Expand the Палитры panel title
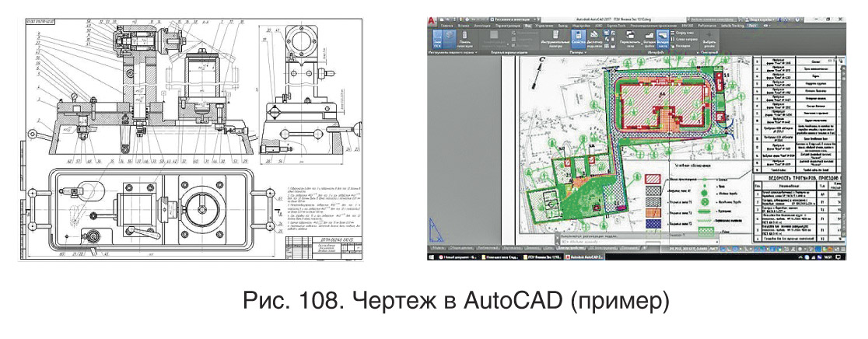This screenshot has width=868, height=339. click(579, 52)
